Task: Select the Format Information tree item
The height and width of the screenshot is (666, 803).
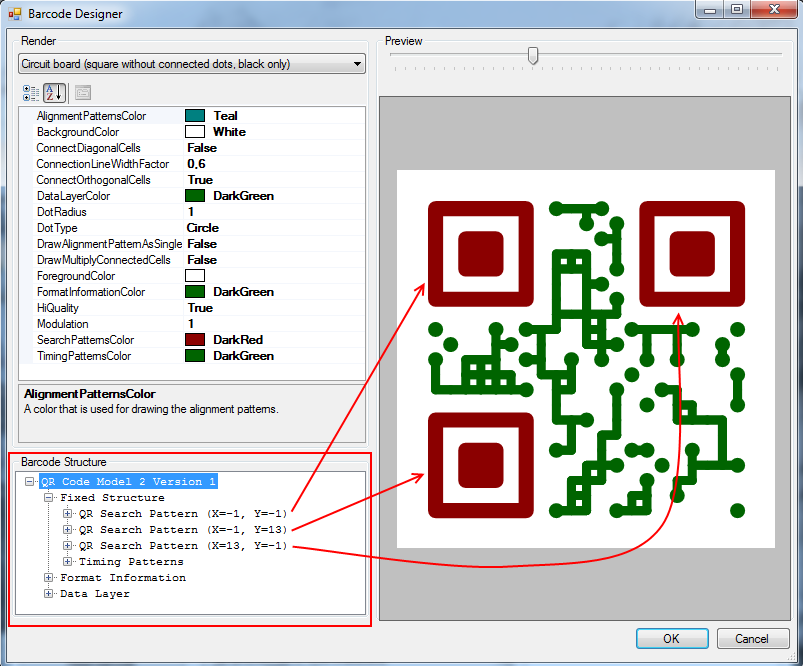Action: point(123,577)
